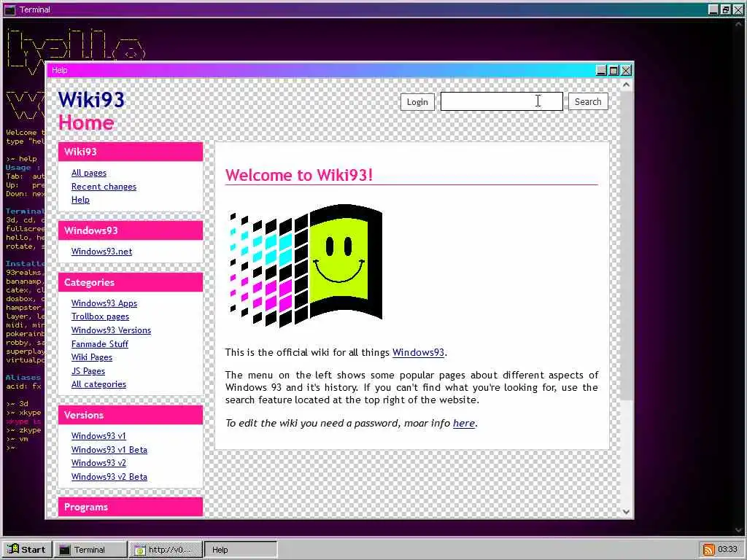Open the Fanmade Stuff category
This screenshot has width=747, height=560.
click(x=99, y=344)
